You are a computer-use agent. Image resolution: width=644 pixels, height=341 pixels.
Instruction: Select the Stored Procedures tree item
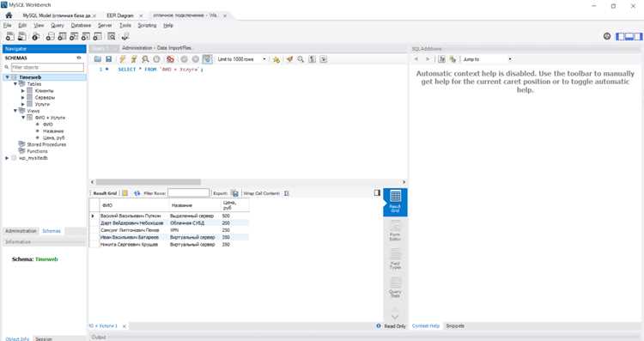point(46,144)
